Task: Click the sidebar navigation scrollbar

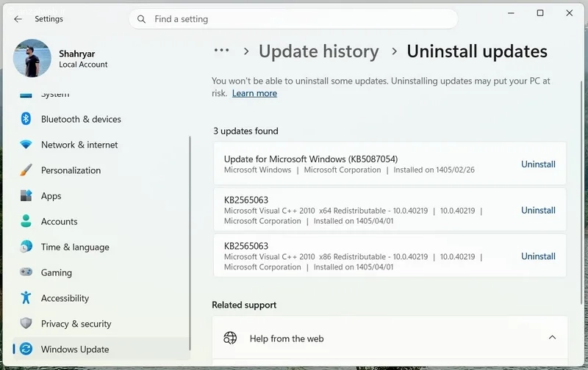Action: click(190, 244)
